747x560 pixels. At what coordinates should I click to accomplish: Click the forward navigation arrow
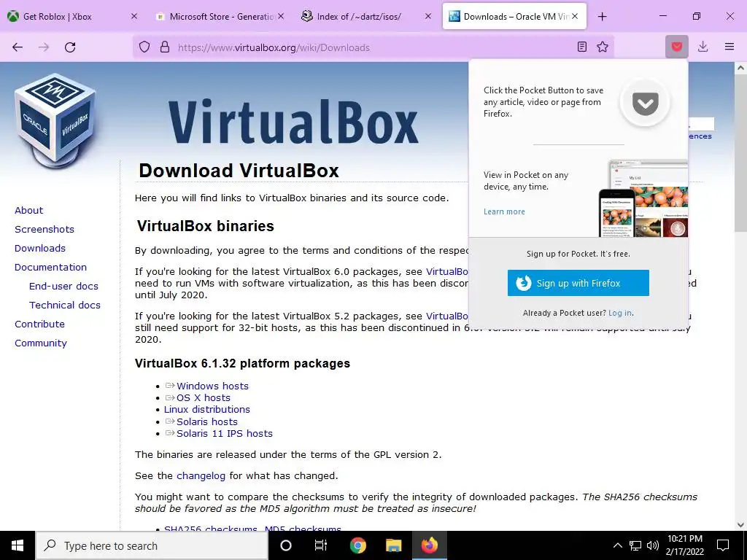[x=44, y=47]
